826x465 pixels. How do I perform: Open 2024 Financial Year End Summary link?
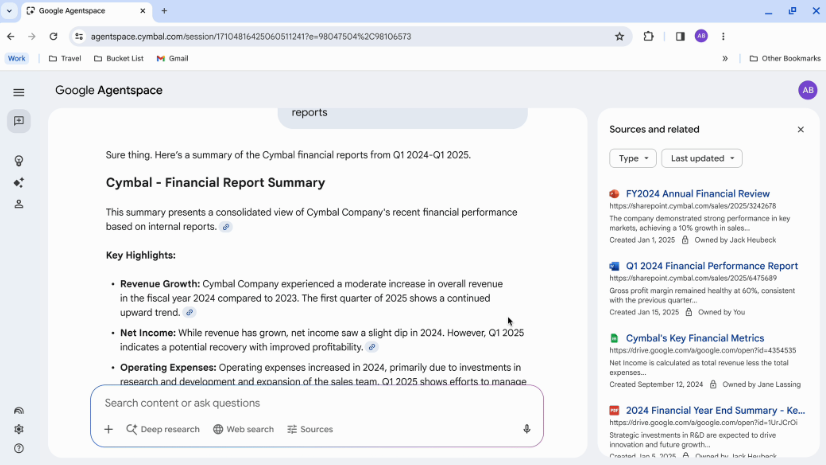pyautogui.click(x=715, y=410)
